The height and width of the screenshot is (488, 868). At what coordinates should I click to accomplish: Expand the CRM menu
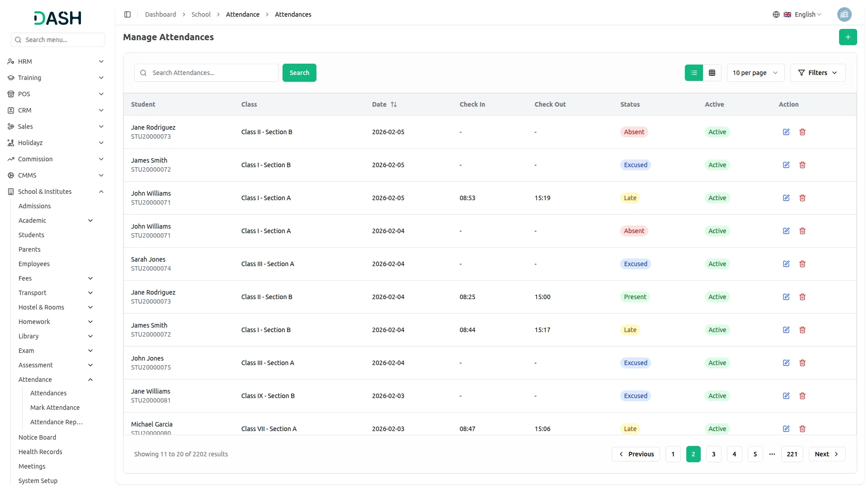(x=56, y=110)
